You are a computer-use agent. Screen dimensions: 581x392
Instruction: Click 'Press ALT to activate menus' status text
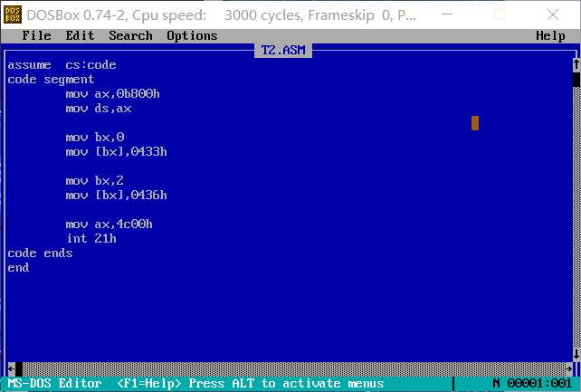pos(286,383)
